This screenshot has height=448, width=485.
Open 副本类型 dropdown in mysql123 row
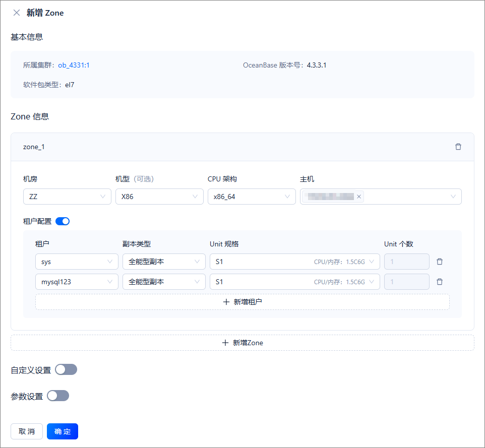[x=164, y=282]
